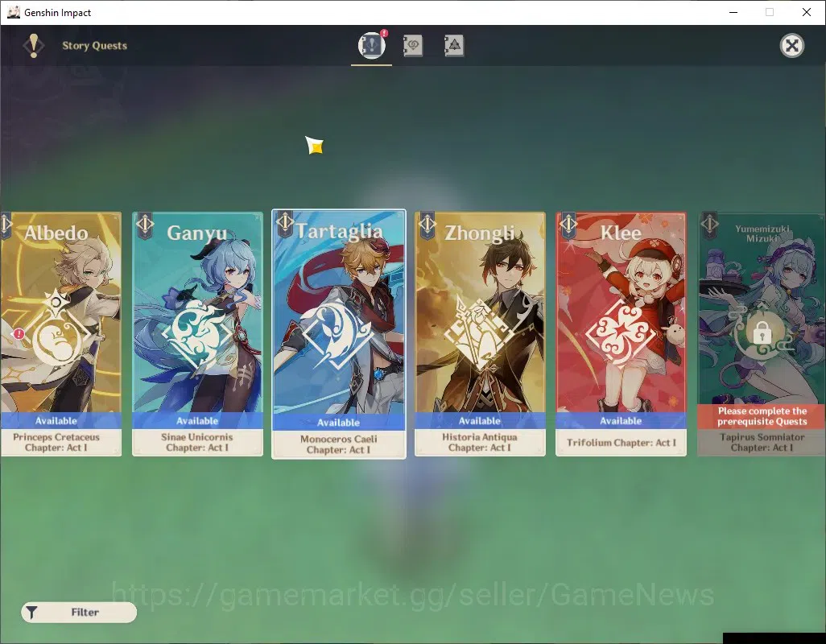Click Available label under Ganyu

tap(197, 421)
